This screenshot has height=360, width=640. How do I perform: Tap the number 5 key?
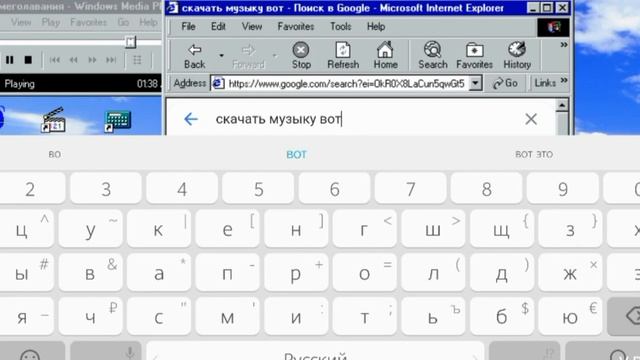(x=258, y=189)
